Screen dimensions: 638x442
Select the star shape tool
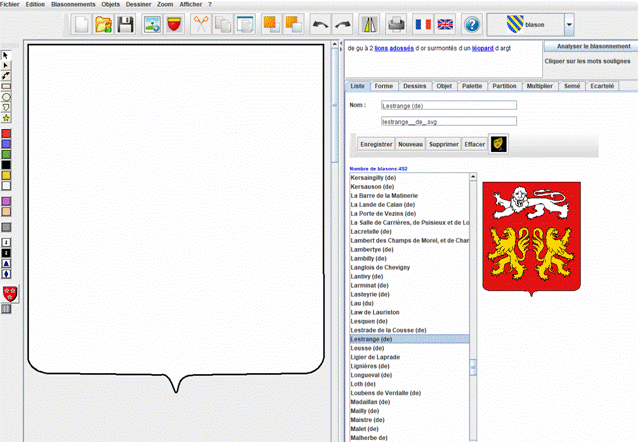coord(7,118)
